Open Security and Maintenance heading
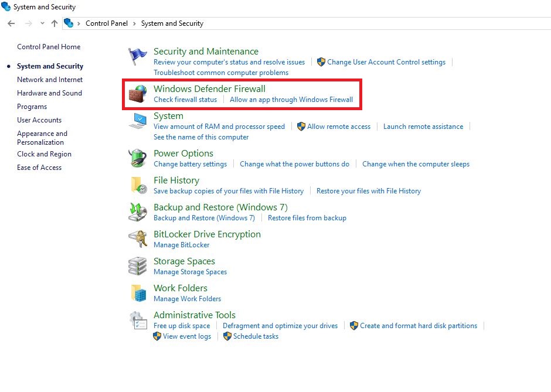Image resolution: width=551 pixels, height=392 pixels. [206, 52]
